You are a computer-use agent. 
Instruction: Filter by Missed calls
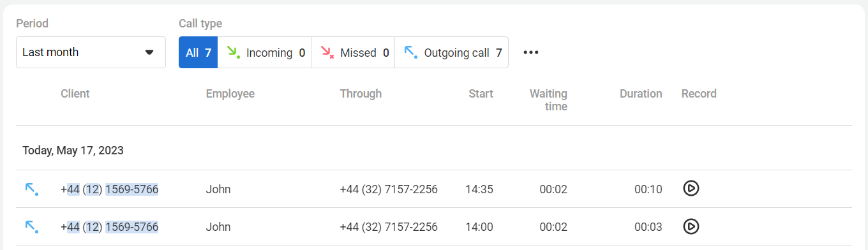tap(353, 52)
